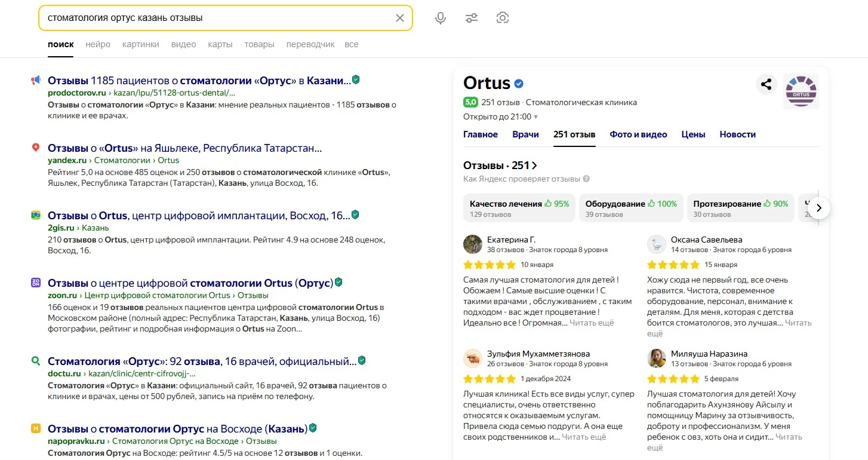Viewport: 868px width, 460px height.
Task: Open the Ortus clinic logo thumbnail
Action: pyautogui.click(x=801, y=91)
